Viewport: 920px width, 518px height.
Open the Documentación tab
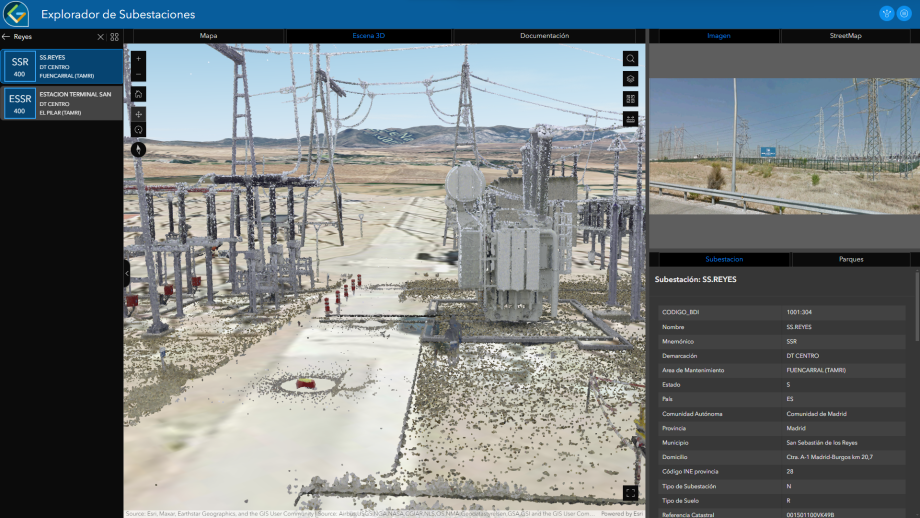click(544, 36)
